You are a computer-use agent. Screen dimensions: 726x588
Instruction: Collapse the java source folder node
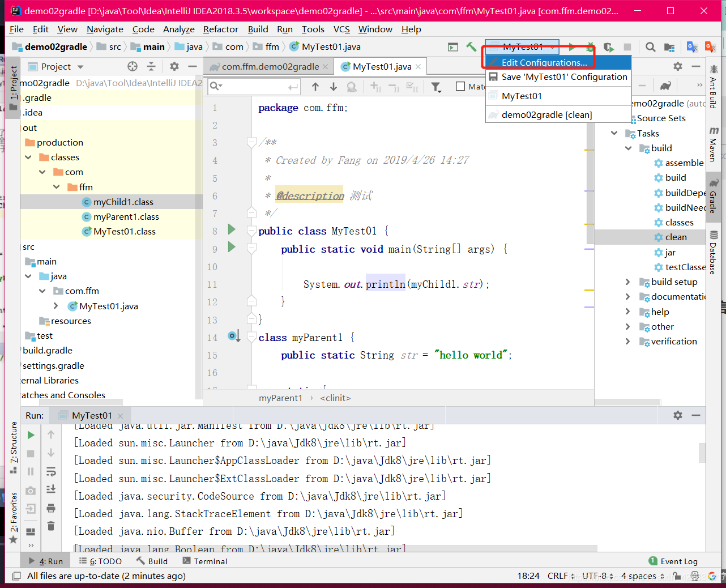pyautogui.click(x=28, y=276)
